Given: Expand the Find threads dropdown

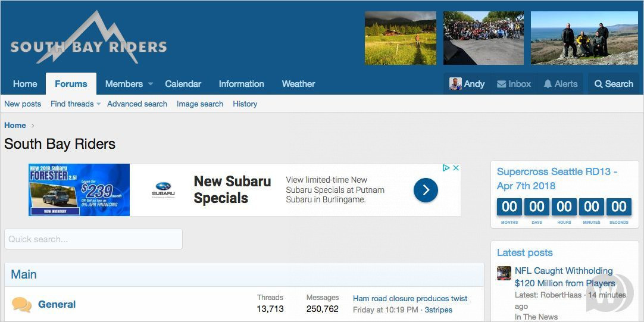Looking at the screenshot, I should (x=98, y=104).
